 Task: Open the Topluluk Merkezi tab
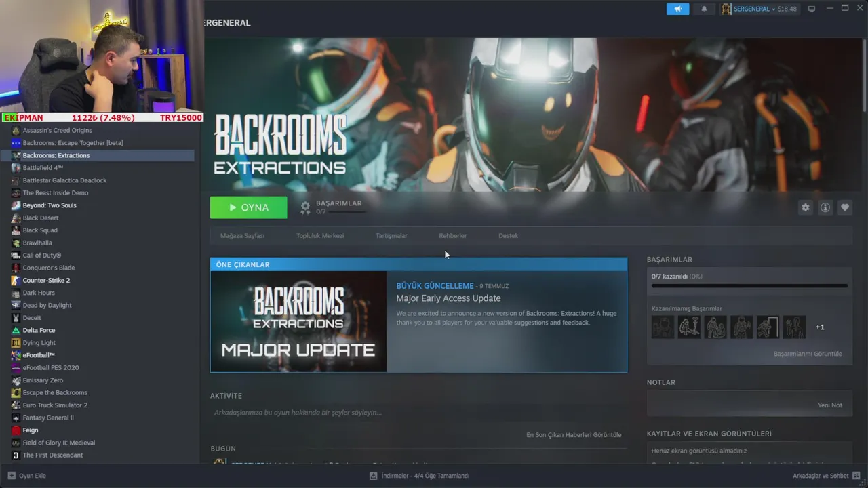[x=320, y=236]
